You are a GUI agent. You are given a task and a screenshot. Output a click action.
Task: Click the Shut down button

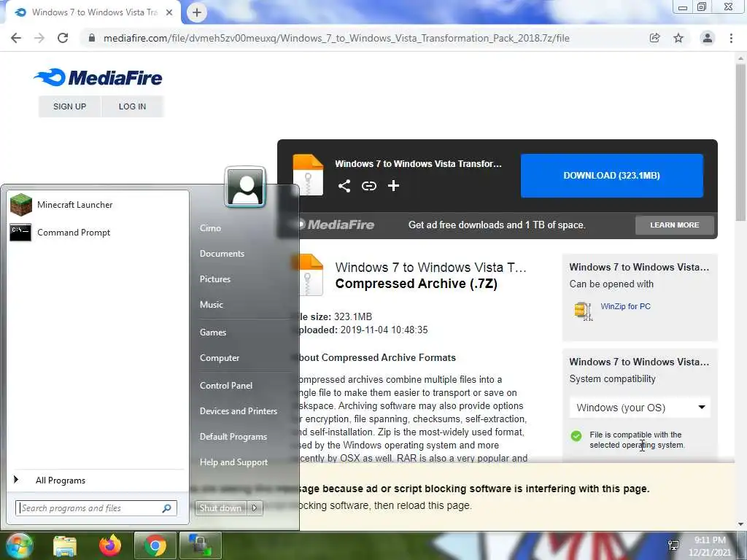tap(220, 508)
